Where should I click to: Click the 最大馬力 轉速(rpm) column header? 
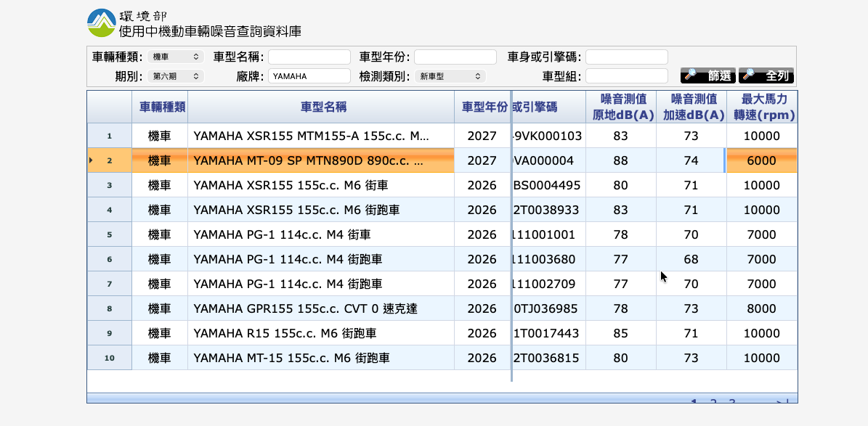pos(762,107)
